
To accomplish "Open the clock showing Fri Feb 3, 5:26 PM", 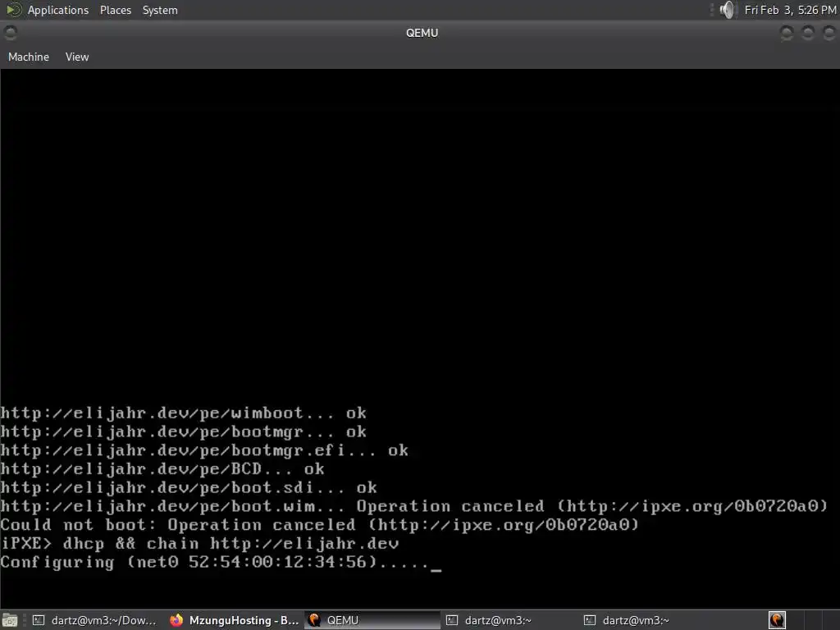I will 790,10.
